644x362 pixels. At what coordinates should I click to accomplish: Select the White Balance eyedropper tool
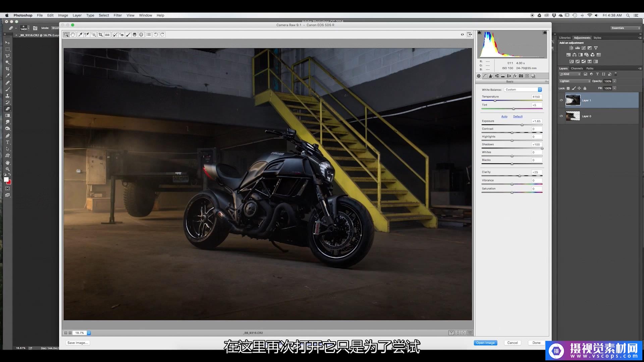[x=80, y=35]
